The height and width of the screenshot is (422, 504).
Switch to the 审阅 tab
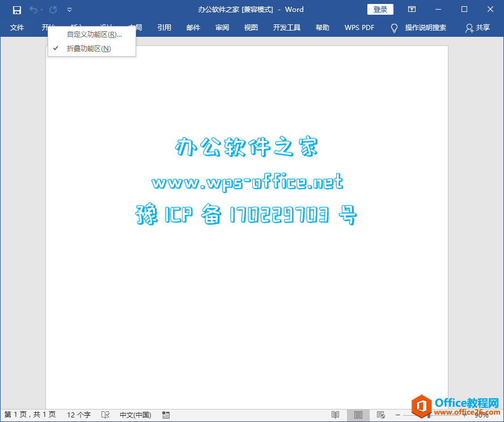pos(222,28)
